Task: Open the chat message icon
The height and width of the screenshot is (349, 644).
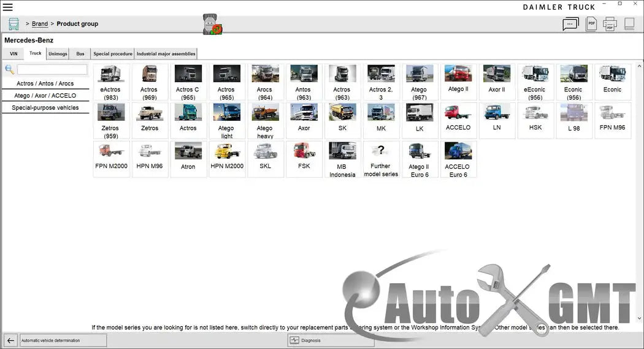Action: (570, 24)
